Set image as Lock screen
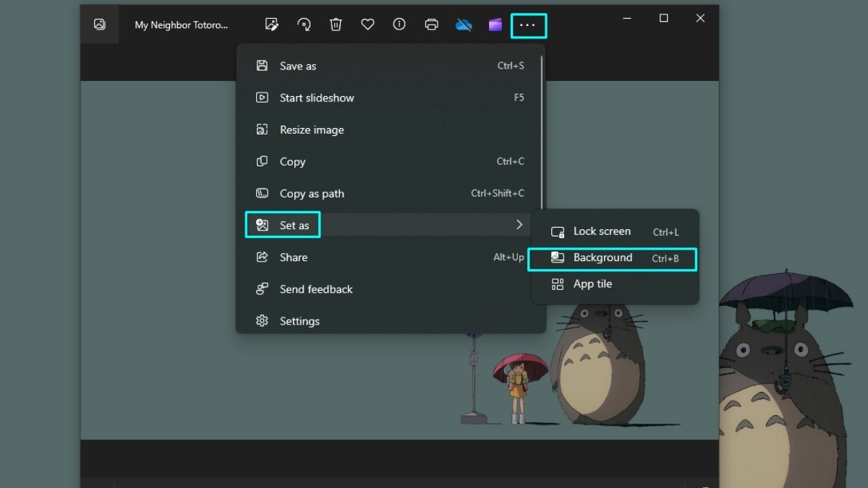 pyautogui.click(x=615, y=231)
